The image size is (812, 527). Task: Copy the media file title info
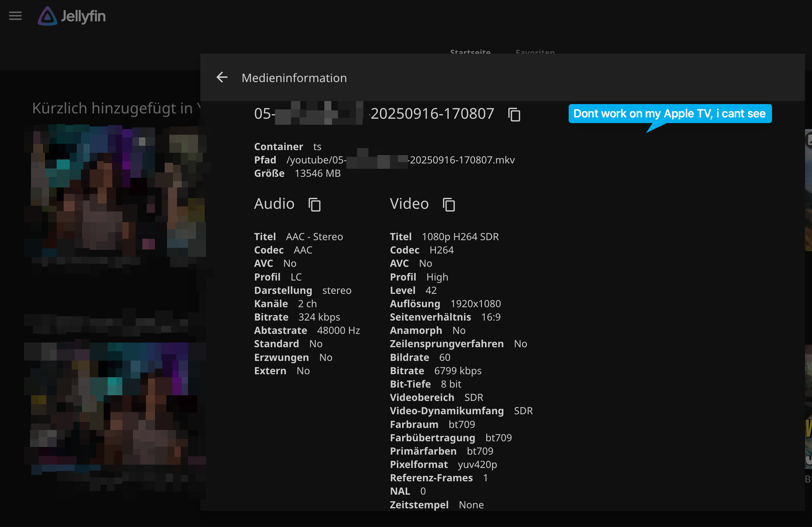click(514, 114)
